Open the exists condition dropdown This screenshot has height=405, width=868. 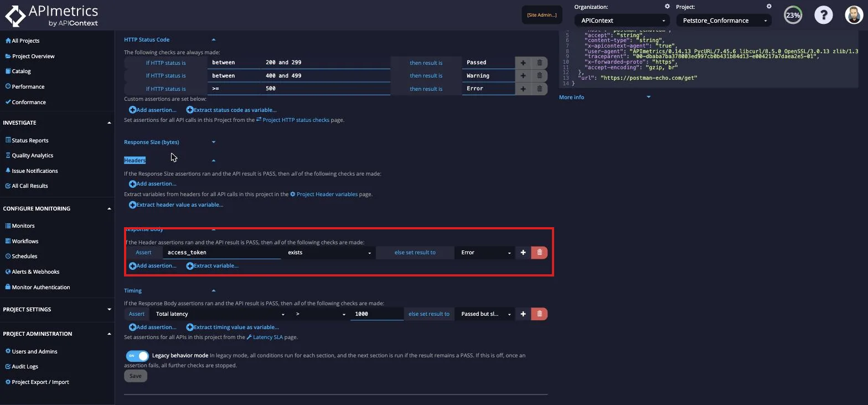tap(329, 253)
